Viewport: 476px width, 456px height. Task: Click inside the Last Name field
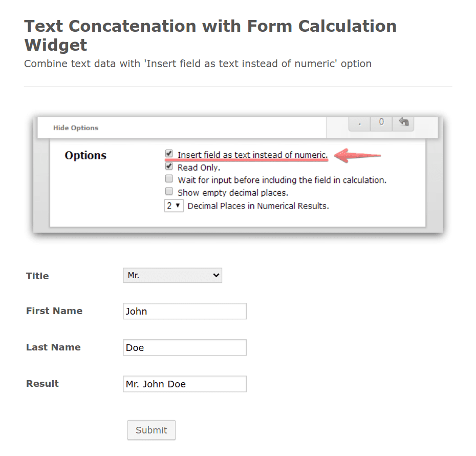click(x=184, y=347)
